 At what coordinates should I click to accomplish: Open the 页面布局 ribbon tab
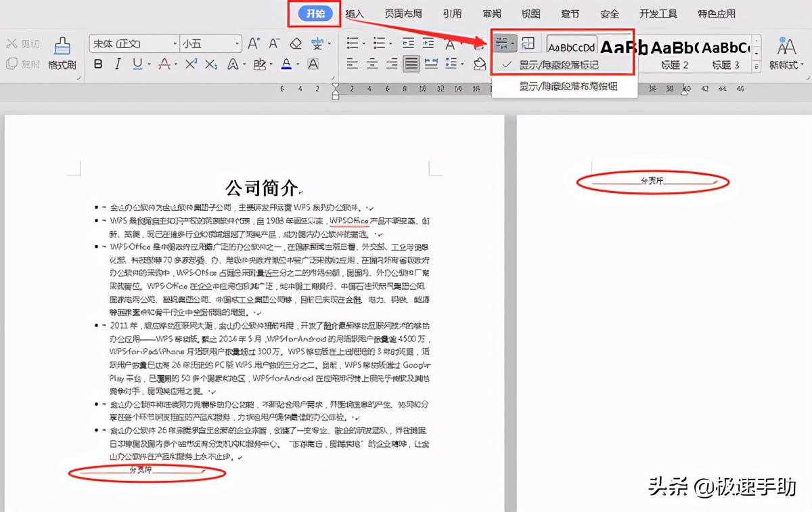click(x=403, y=13)
